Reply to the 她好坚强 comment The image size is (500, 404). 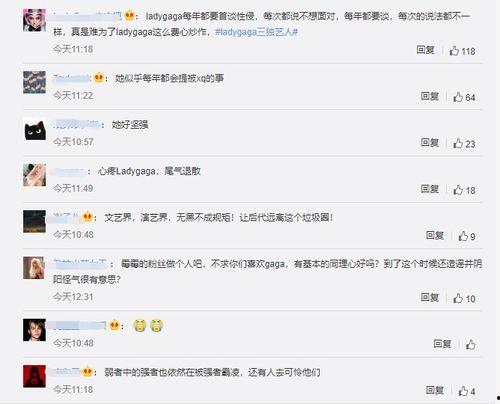click(x=430, y=143)
